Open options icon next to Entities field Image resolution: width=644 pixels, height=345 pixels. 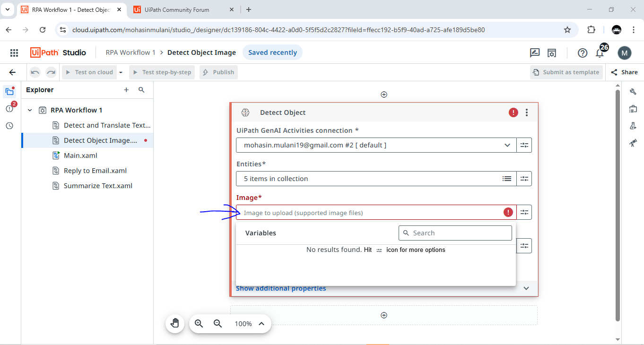click(524, 179)
